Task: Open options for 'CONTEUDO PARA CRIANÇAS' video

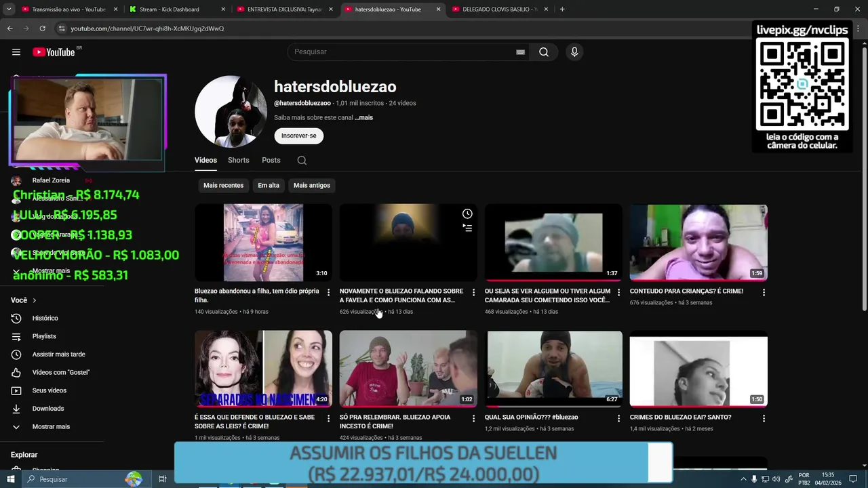Action: click(x=764, y=293)
